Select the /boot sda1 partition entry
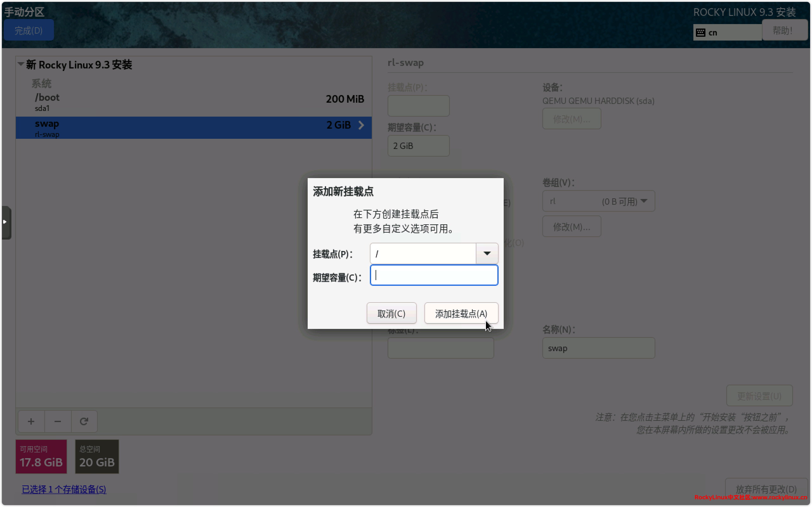 pyautogui.click(x=193, y=102)
